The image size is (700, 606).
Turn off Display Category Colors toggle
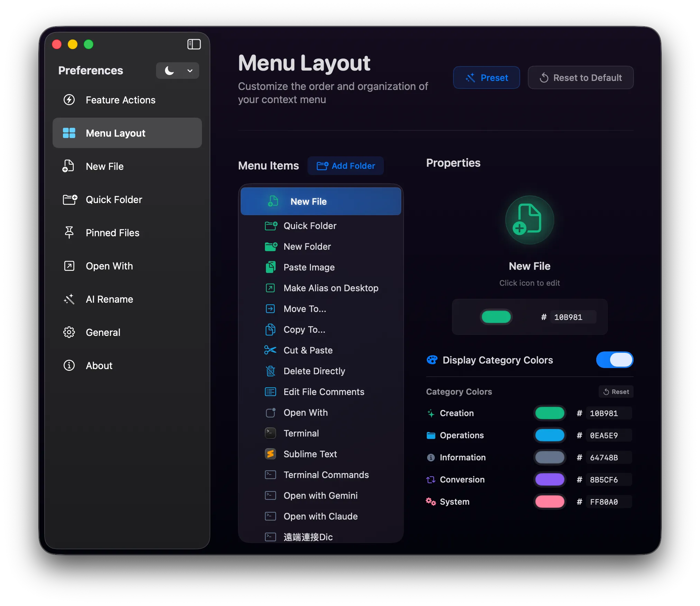click(x=615, y=360)
